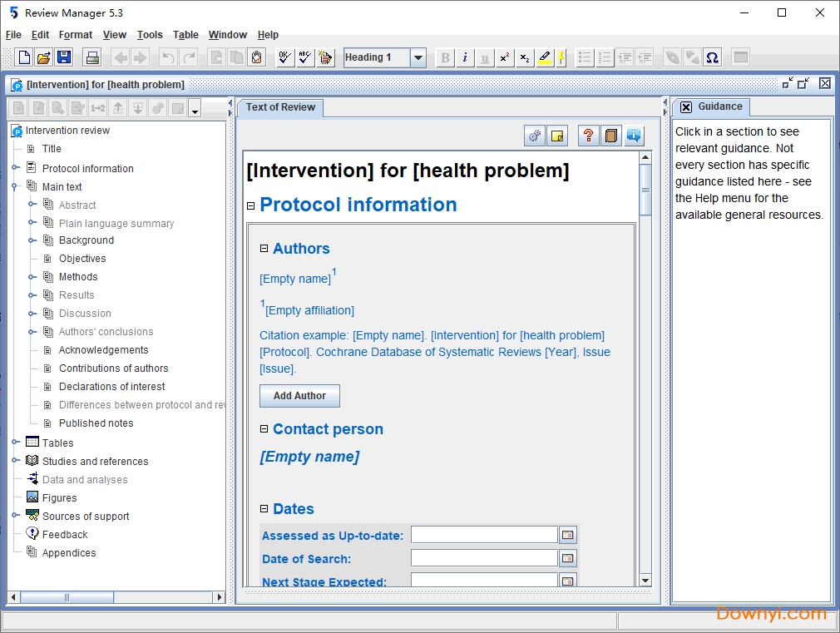
Task: Switch to the Text of Review tab
Action: coord(280,107)
